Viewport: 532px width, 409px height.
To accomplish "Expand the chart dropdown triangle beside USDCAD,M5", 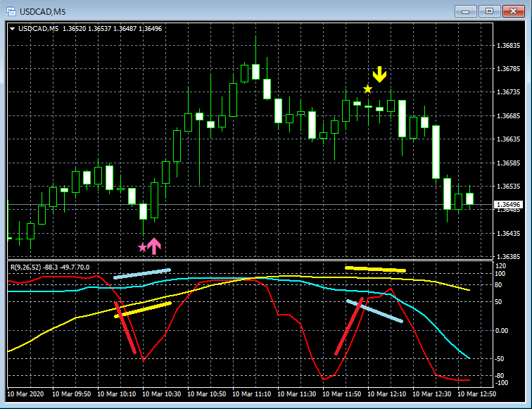I will pos(12,29).
